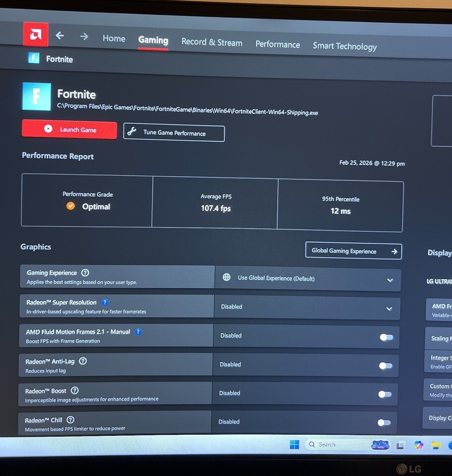Expand Gaming Experience dropdown
The image size is (452, 476).
390,280
